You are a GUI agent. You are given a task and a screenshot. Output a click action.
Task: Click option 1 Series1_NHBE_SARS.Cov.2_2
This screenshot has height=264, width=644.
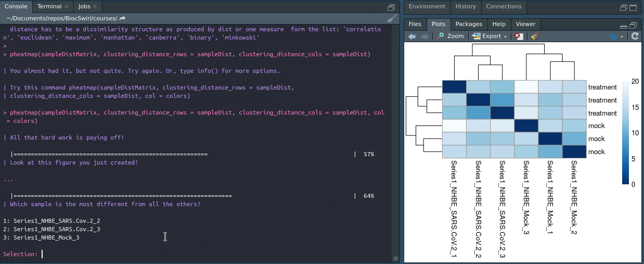tap(51, 221)
